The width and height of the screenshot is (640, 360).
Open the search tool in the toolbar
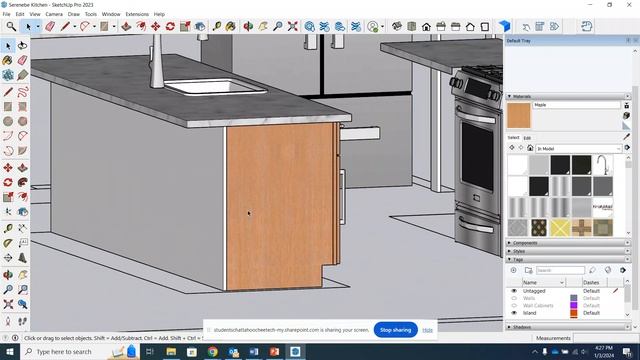11,27
